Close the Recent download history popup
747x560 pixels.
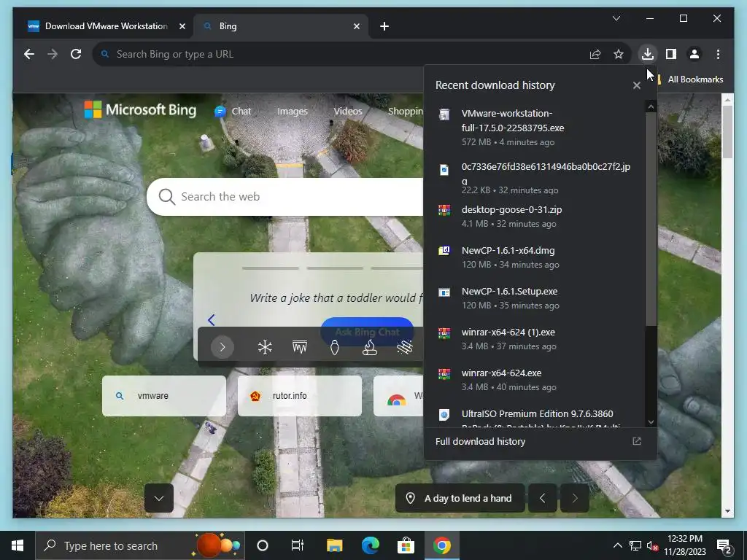(x=636, y=86)
